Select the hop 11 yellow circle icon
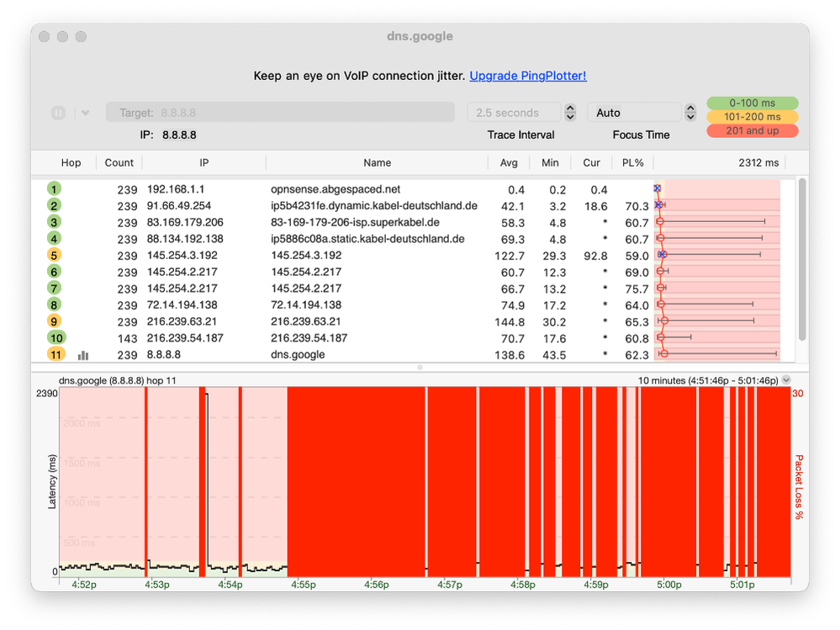This screenshot has height=630, width=840. point(56,355)
